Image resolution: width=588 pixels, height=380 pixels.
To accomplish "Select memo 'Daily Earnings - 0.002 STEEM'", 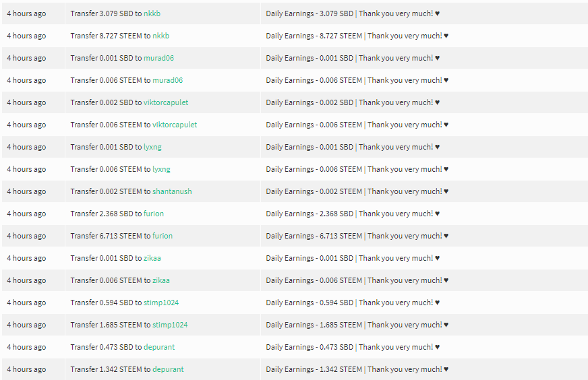I will [x=314, y=191].
